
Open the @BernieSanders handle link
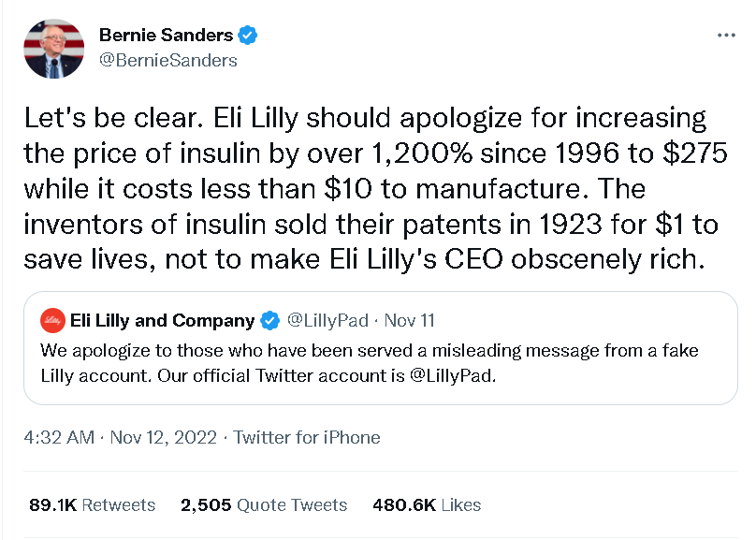click(x=167, y=60)
